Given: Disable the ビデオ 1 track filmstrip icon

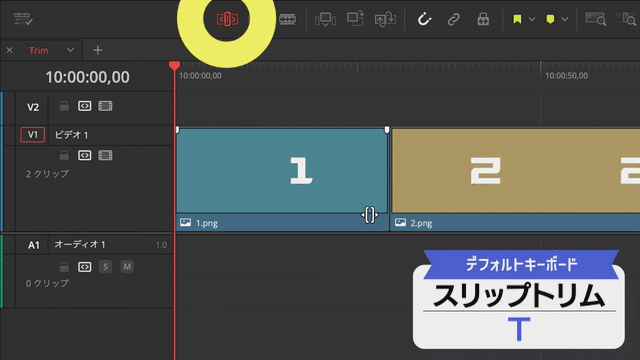Looking at the screenshot, I should 105,155.
